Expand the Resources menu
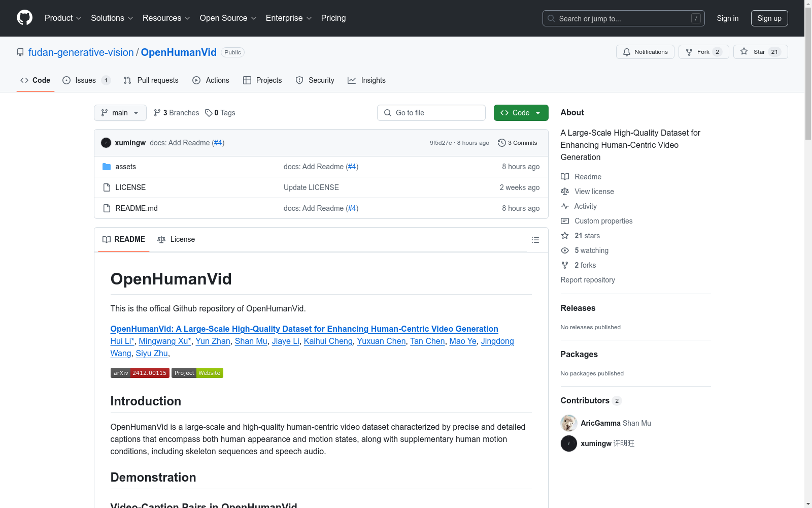This screenshot has height=508, width=812. click(x=166, y=18)
